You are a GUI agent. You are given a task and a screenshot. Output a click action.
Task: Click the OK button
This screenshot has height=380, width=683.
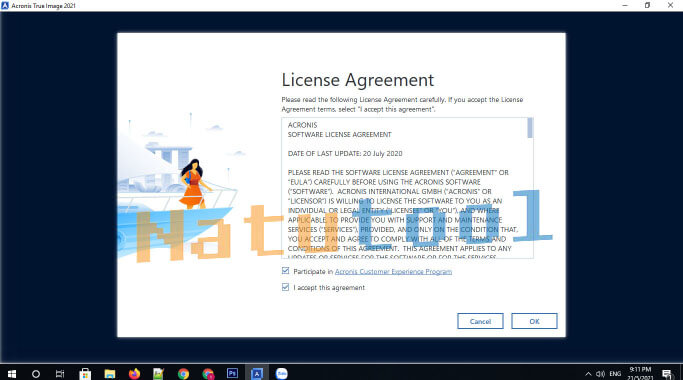click(534, 321)
